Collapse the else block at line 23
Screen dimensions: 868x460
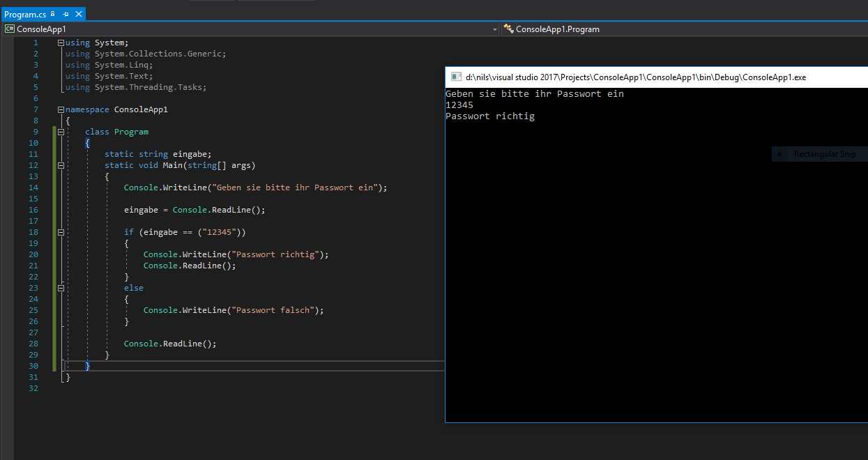coord(61,288)
